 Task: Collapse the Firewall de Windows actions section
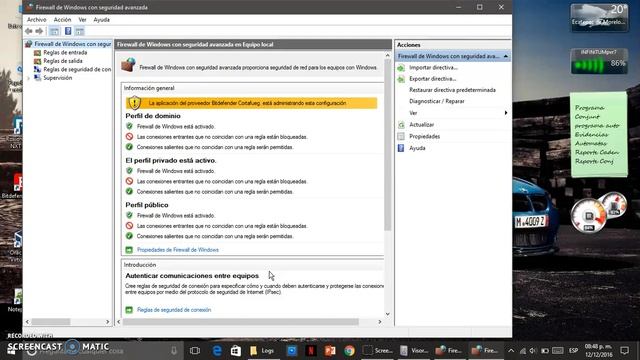pos(506,56)
